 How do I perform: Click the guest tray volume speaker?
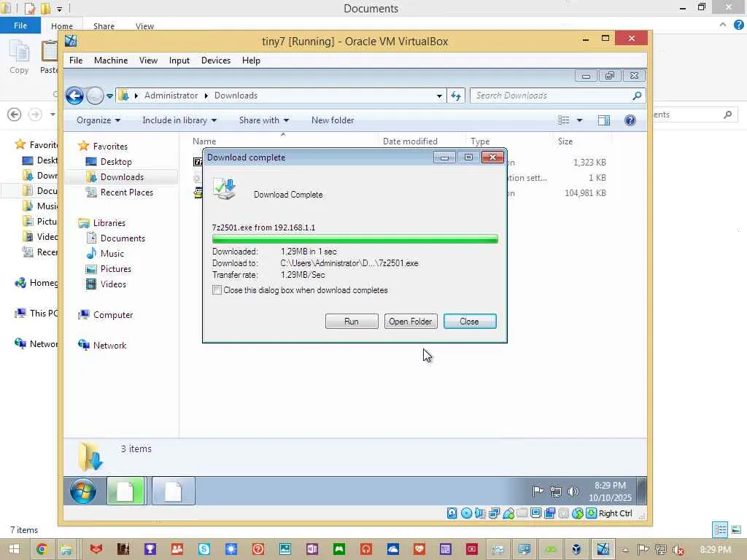point(573,491)
